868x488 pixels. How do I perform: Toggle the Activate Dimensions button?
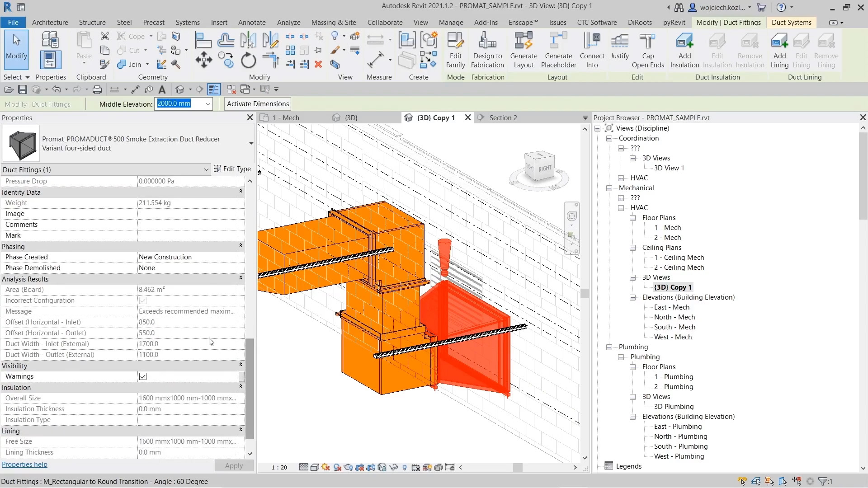click(x=258, y=103)
